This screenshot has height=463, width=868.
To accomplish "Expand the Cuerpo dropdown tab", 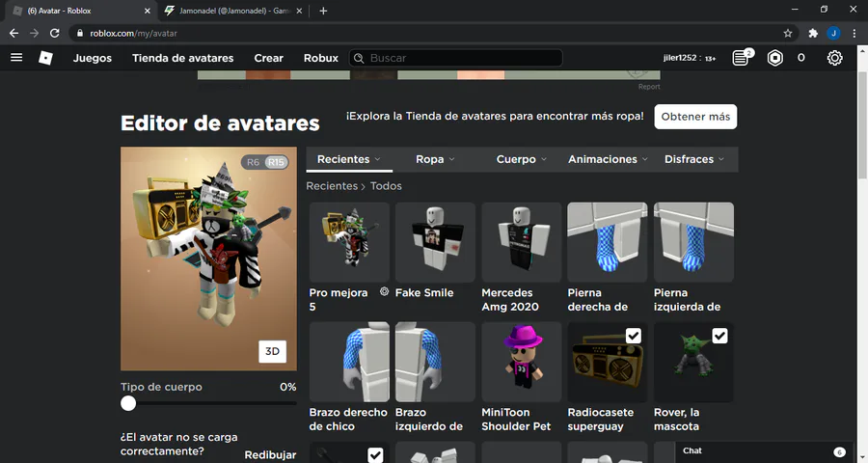I will [522, 159].
